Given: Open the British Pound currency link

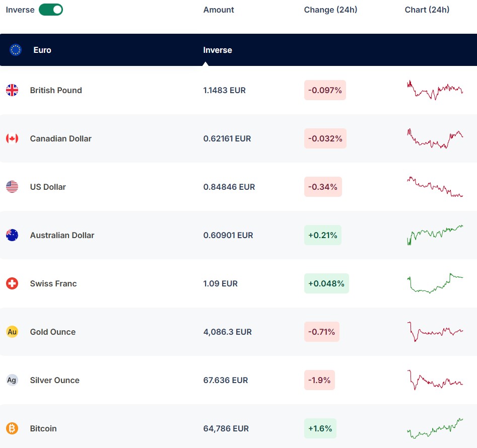Looking at the screenshot, I should [56, 90].
